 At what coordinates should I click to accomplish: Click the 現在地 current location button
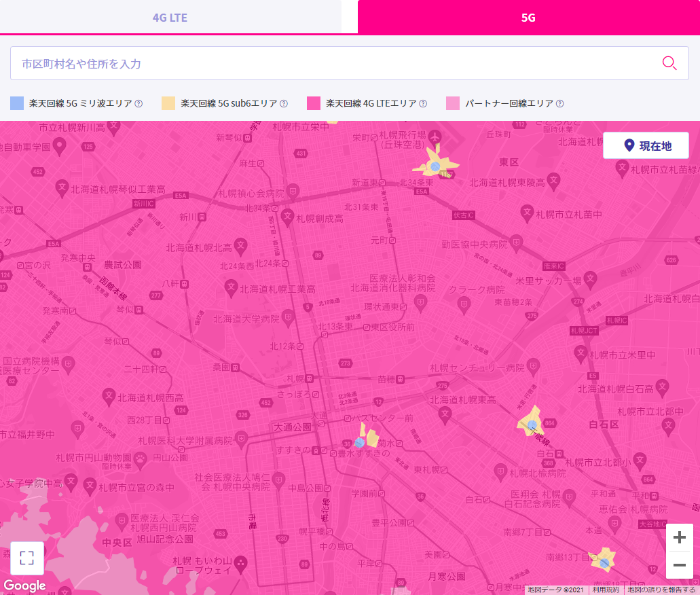[646, 145]
